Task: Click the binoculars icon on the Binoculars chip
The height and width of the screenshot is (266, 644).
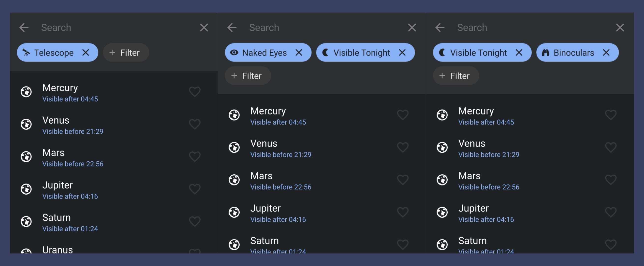Action: coord(545,53)
